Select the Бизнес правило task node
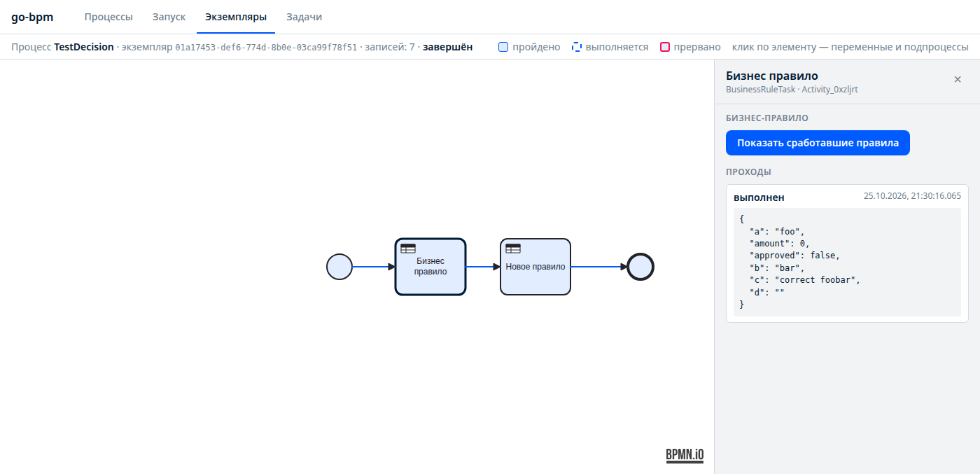 [430, 267]
